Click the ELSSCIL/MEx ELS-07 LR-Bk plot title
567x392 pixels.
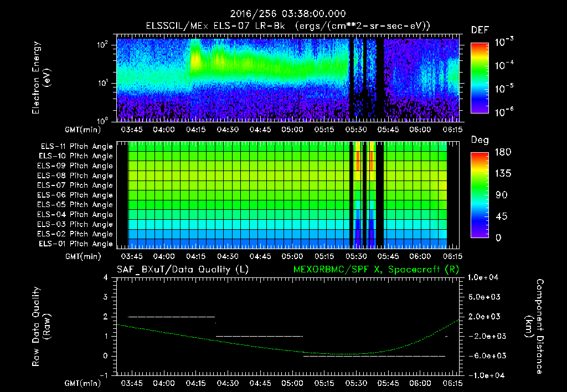pos(288,26)
